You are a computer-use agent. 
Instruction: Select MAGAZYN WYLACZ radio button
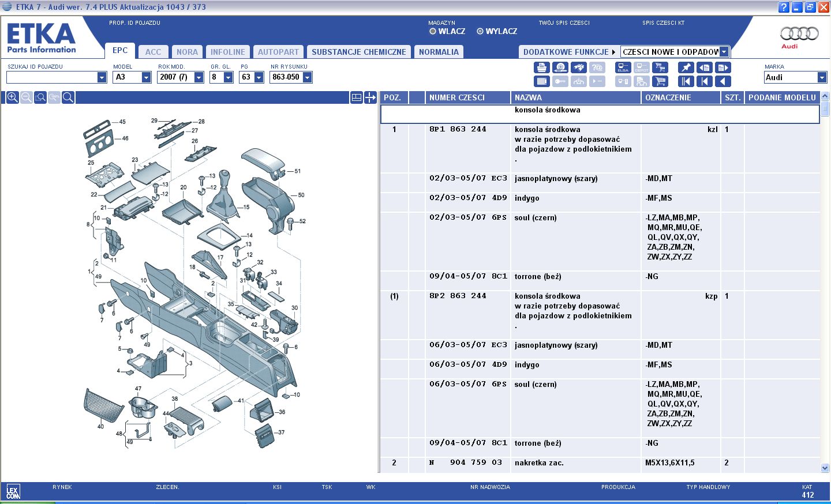pyautogui.click(x=480, y=31)
